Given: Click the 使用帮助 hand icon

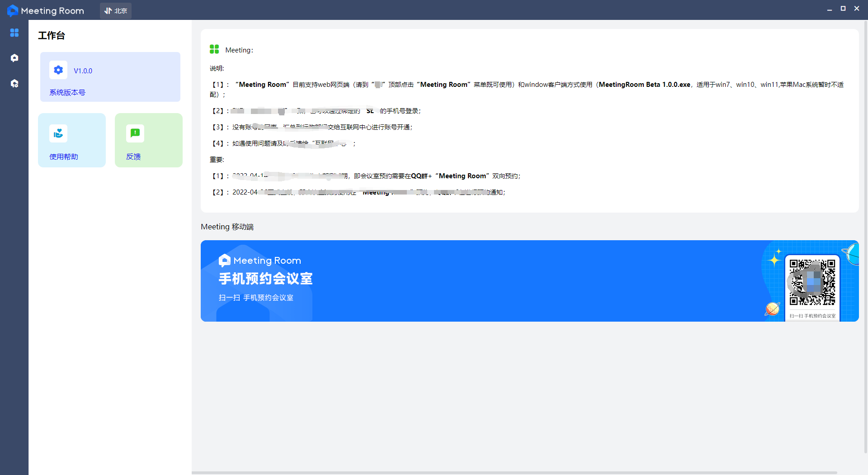Looking at the screenshot, I should click(x=58, y=133).
